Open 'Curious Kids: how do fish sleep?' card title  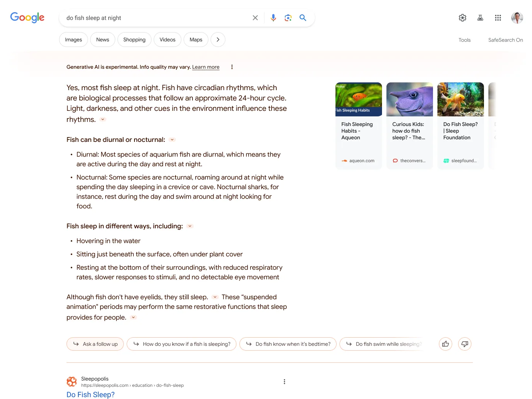click(x=409, y=131)
